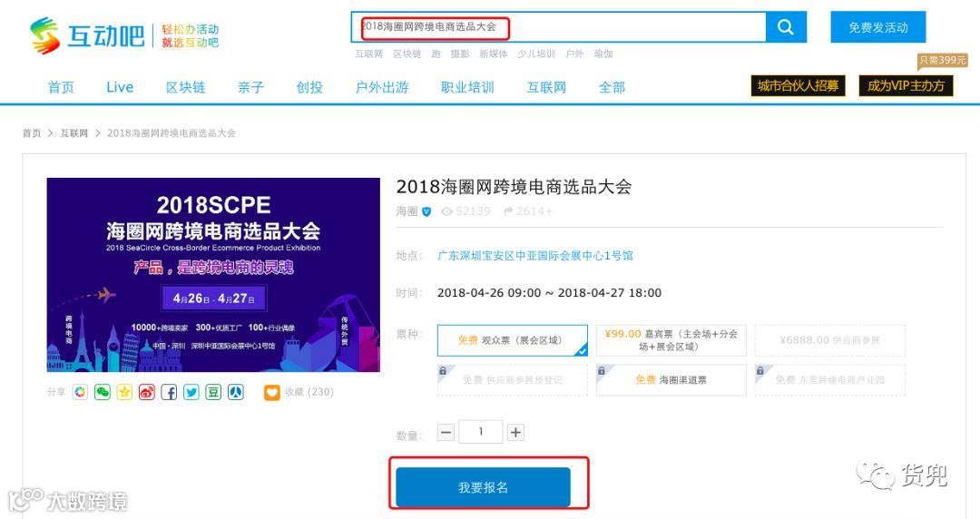Screen dimensions: 980x519
Task: Click the quantity number field
Action: click(x=481, y=432)
